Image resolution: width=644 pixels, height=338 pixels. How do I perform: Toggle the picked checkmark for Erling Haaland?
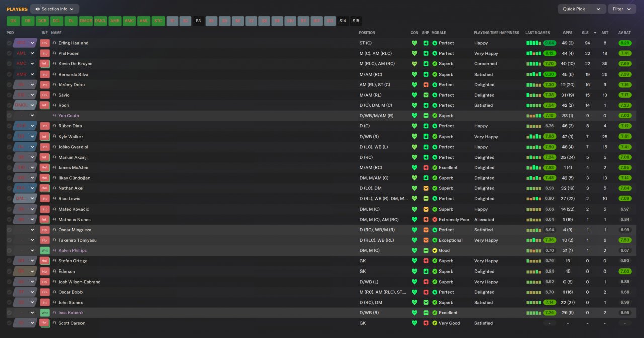[9, 43]
